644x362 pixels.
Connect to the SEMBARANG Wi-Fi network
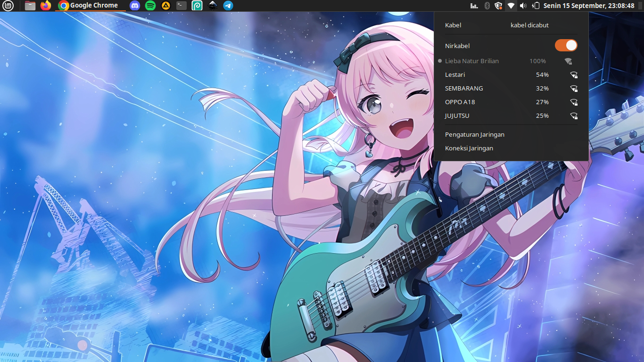point(511,88)
